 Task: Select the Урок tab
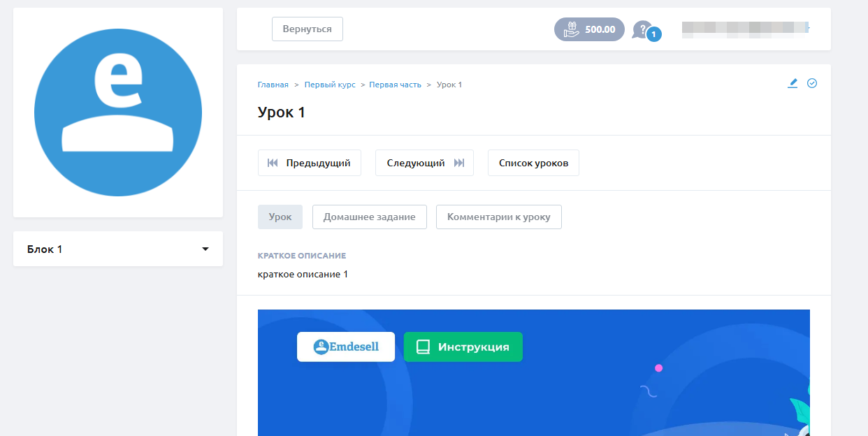pos(280,217)
